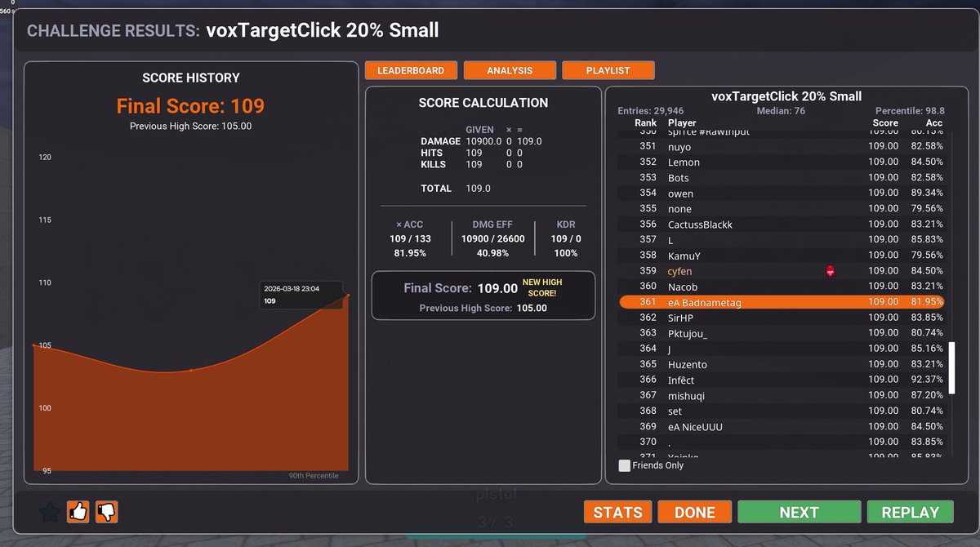
Task: Select the 2026-03-18 data point on the chart
Action: click(349, 295)
